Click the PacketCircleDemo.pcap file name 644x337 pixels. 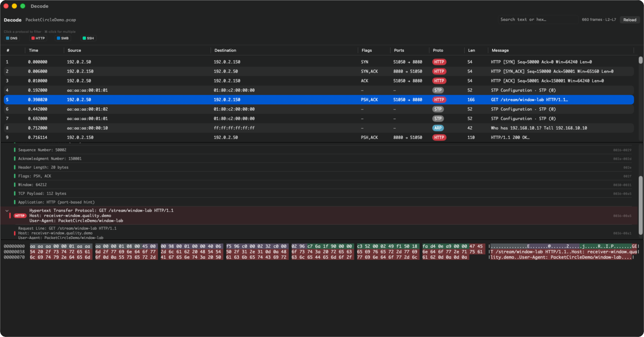(x=51, y=20)
